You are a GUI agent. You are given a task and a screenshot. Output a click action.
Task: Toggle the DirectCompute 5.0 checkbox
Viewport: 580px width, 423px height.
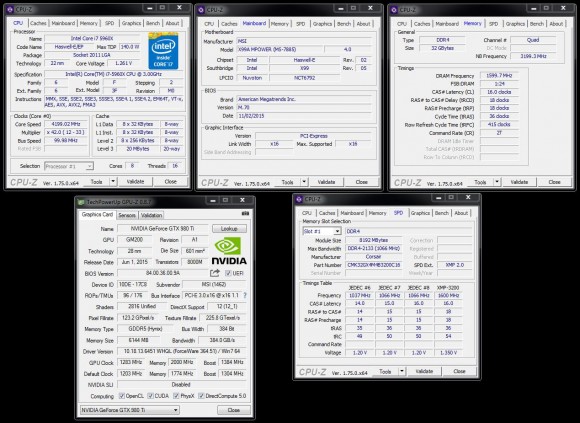pyautogui.click(x=201, y=396)
